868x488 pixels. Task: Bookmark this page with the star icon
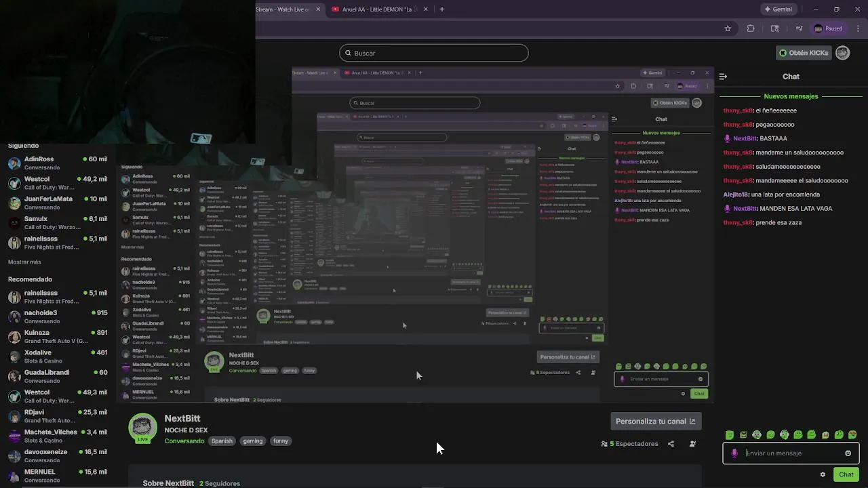click(x=728, y=28)
